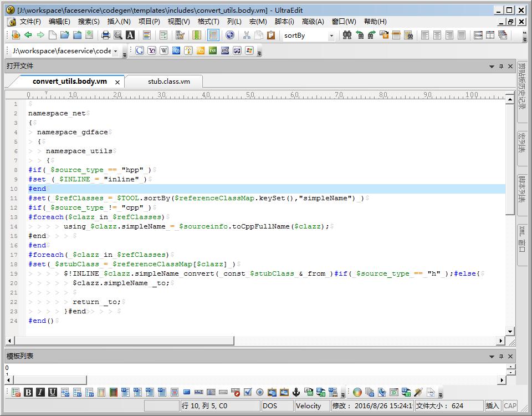The image size is (532, 416).
Task: Open the color wheel picker icon
Action: 357,392
